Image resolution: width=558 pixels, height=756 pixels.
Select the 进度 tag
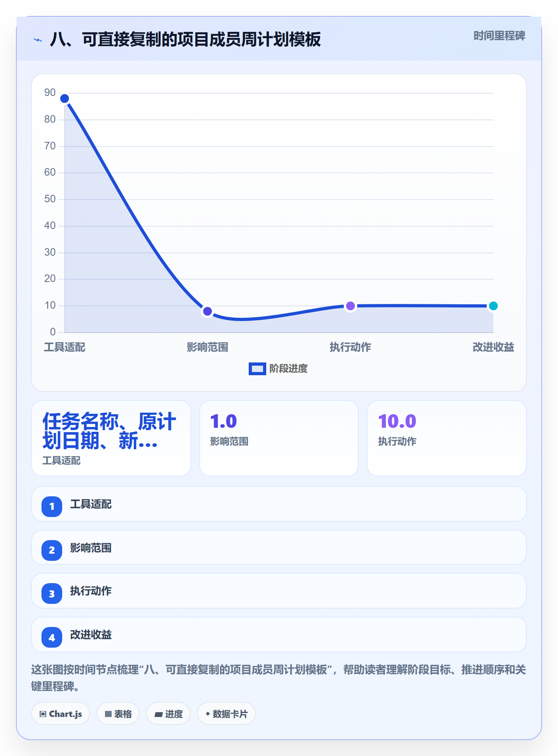point(168,714)
